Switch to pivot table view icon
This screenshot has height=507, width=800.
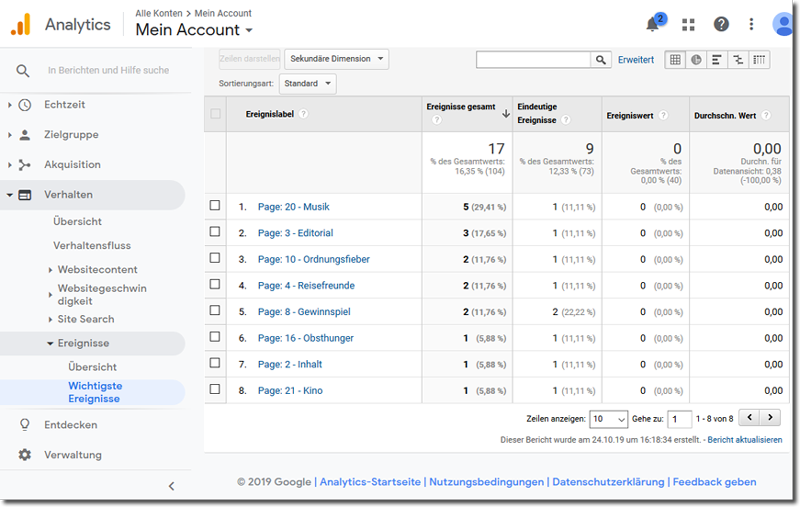(759, 60)
